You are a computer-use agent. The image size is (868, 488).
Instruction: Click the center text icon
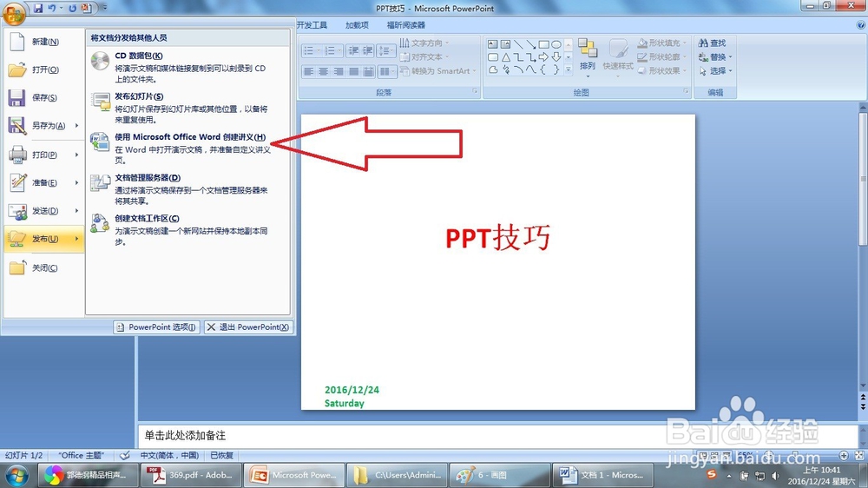pyautogui.click(x=323, y=71)
